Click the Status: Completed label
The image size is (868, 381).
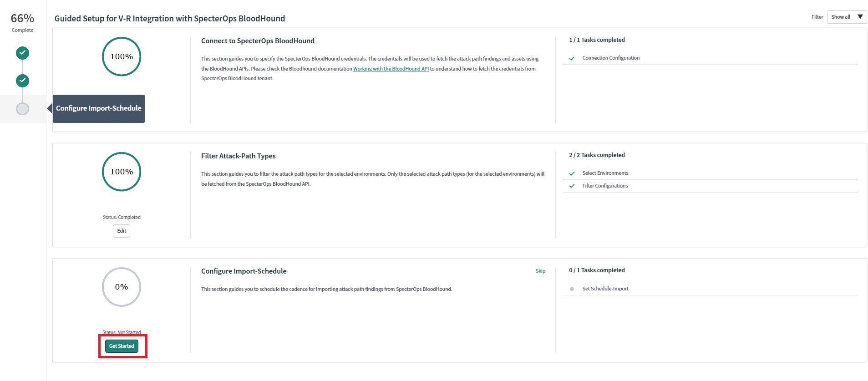122,217
